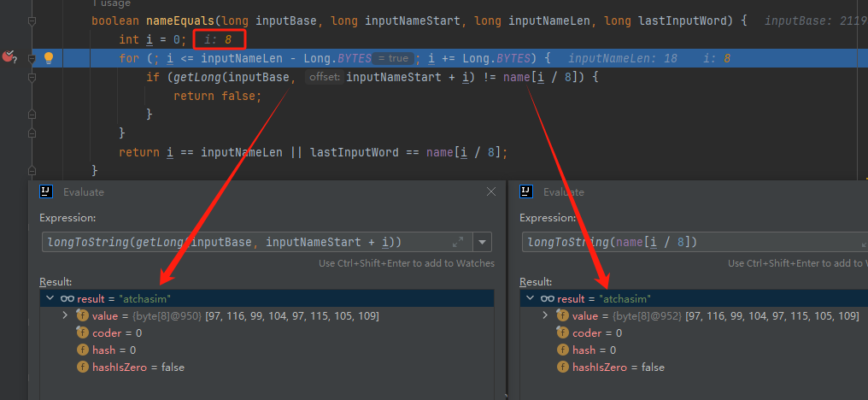Viewport: 868px width, 400px height.
Task: Click the field icon for right hashIsZero
Action: (x=562, y=368)
